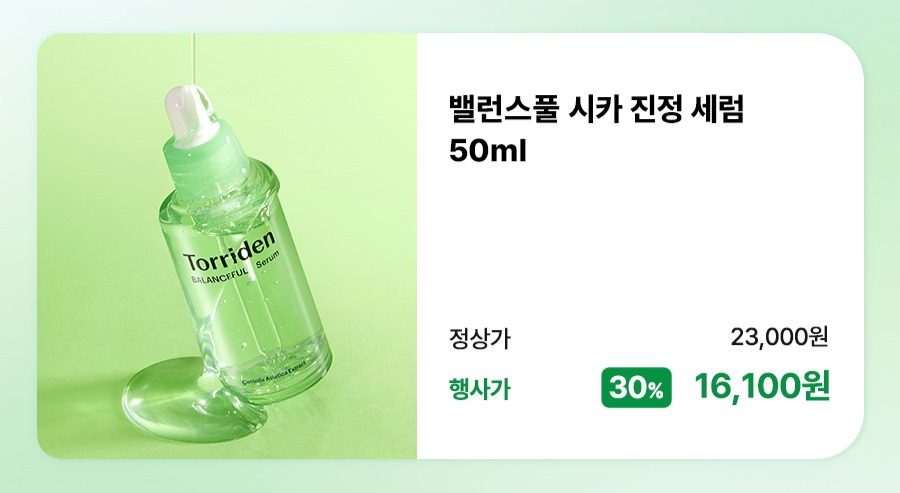Open the serum bottle product photo
The width and height of the screenshot is (900, 493).
227,246
